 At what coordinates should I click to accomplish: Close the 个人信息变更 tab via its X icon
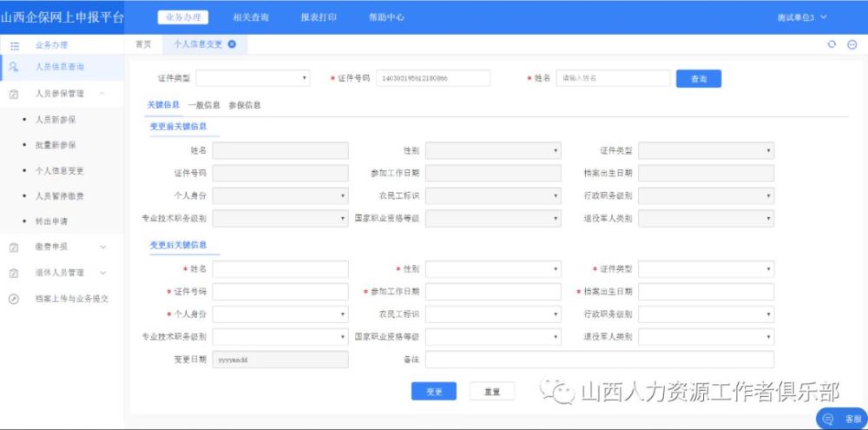[x=232, y=44]
